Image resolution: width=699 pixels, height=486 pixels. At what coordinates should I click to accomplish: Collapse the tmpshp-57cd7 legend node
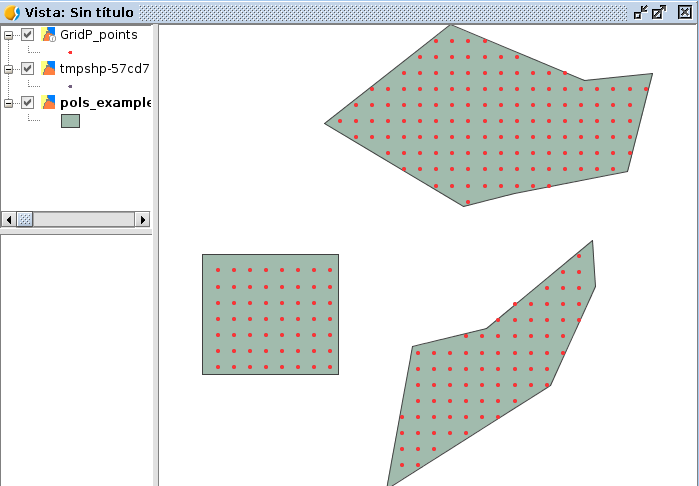coord(9,69)
